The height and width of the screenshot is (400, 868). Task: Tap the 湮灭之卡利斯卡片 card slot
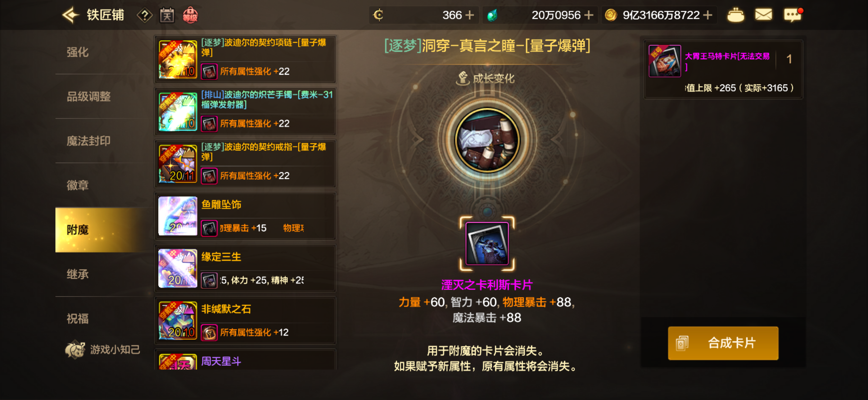pos(487,243)
